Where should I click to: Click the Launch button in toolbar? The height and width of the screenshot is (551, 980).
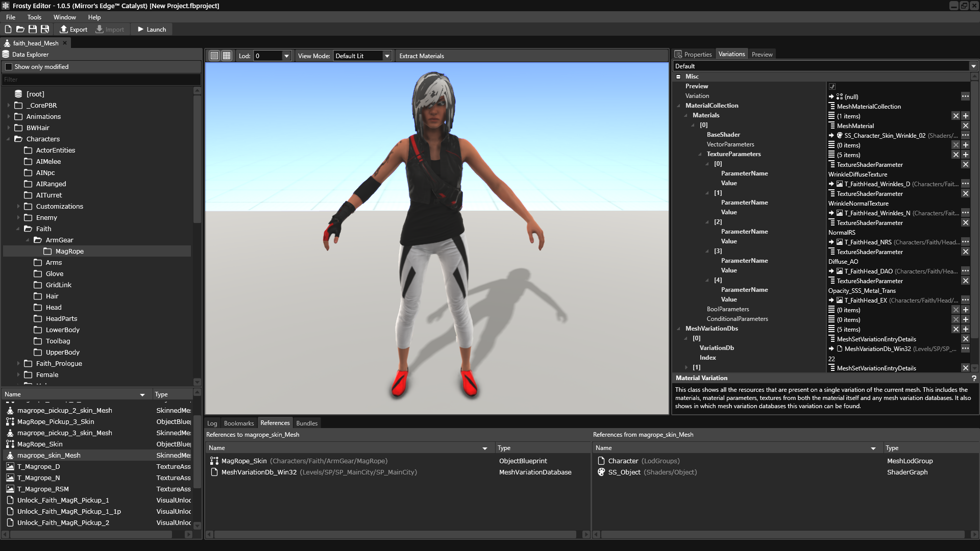(x=152, y=29)
